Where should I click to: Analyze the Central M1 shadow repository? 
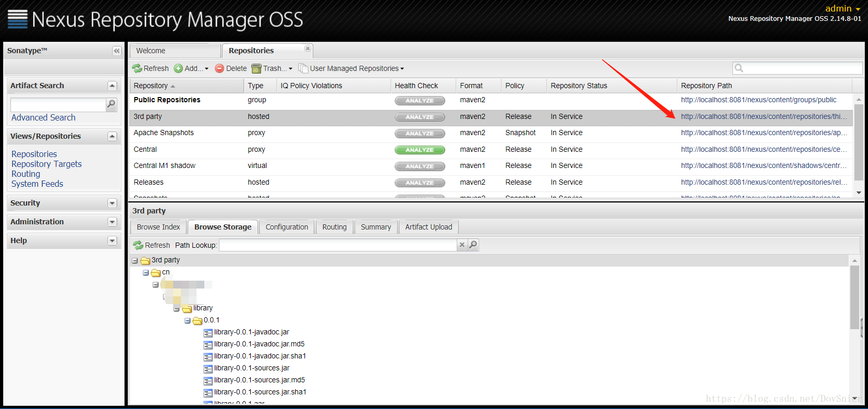420,166
